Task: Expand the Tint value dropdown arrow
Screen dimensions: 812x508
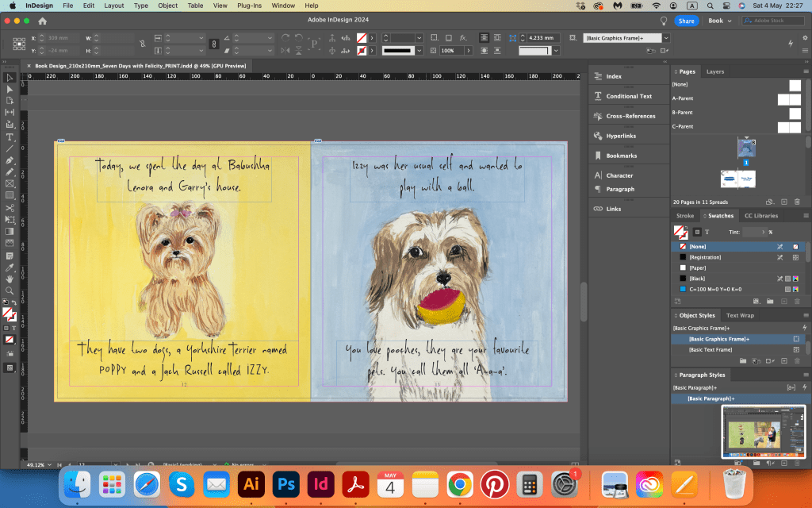Action: tap(764, 232)
